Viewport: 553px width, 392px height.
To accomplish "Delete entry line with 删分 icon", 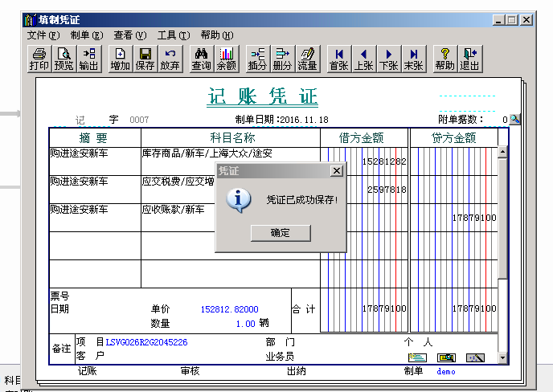I will [282, 59].
